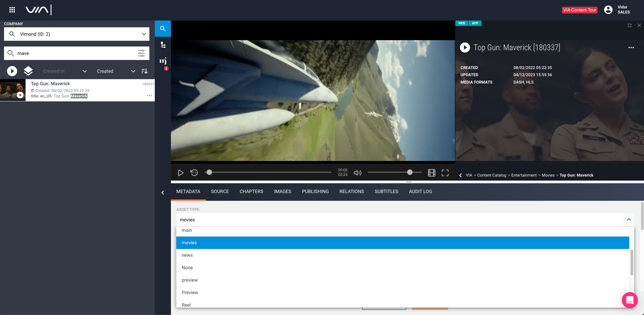Click the WEB platform tag
644x315 pixels.
click(x=462, y=23)
